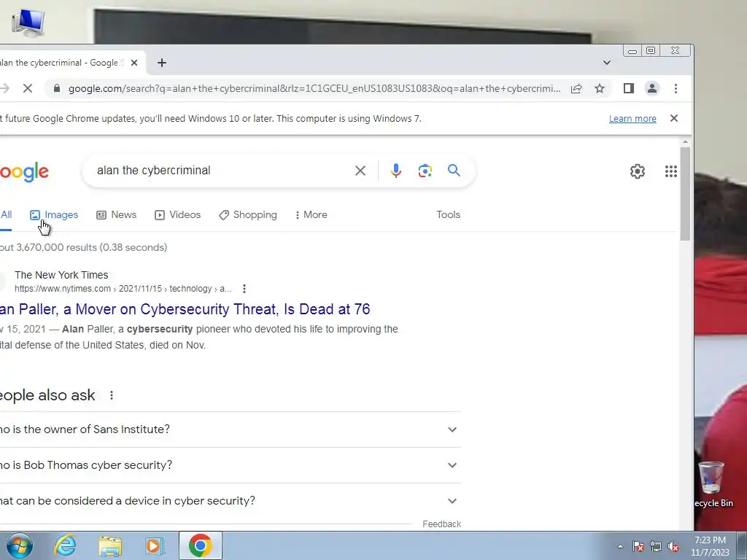Open a new tab with the plus button
Screen dimensions: 747x560
162,63
